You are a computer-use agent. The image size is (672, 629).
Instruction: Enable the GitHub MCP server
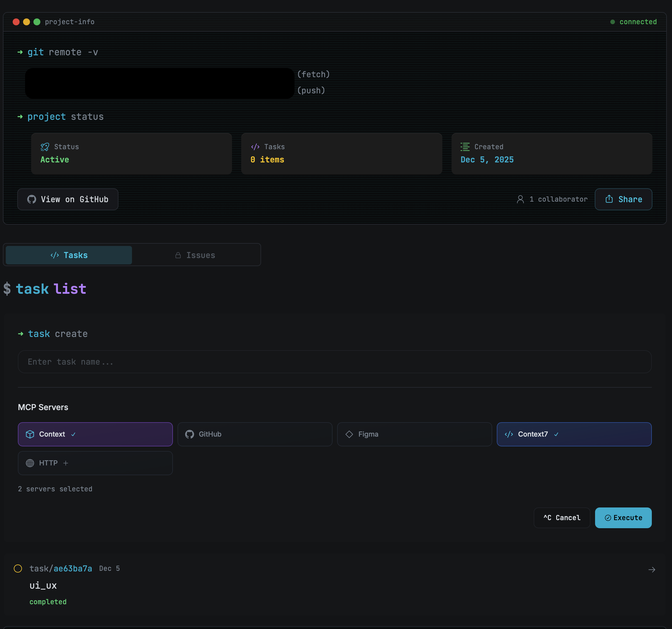point(254,434)
